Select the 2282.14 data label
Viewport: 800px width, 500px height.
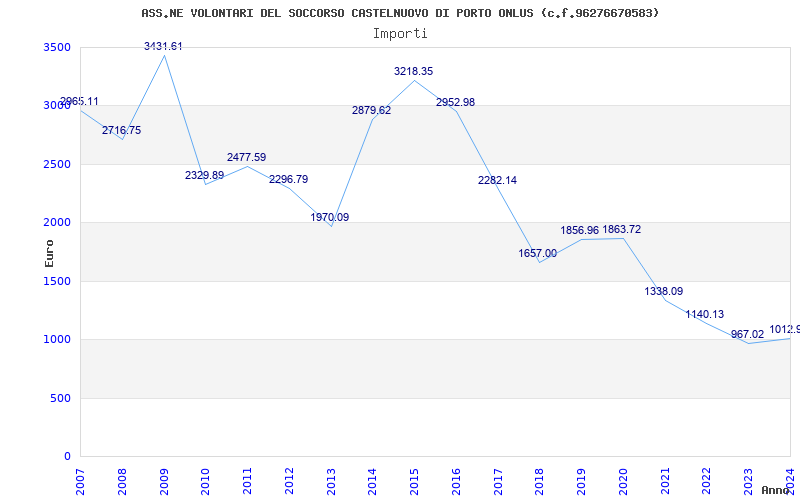[497, 180]
